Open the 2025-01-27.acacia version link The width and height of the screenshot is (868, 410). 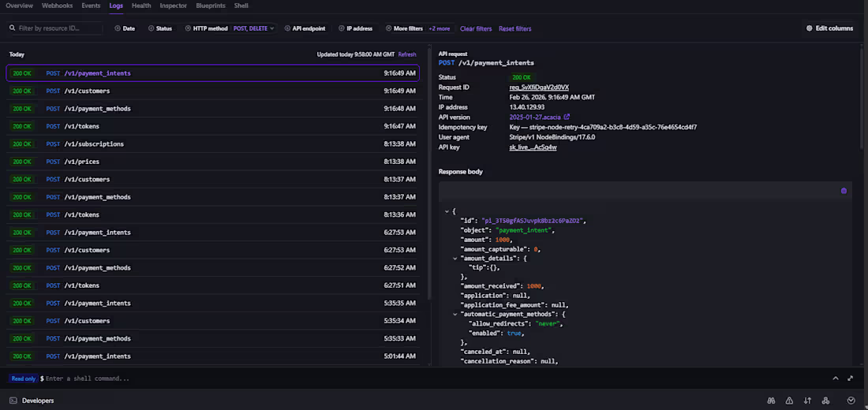pos(535,117)
